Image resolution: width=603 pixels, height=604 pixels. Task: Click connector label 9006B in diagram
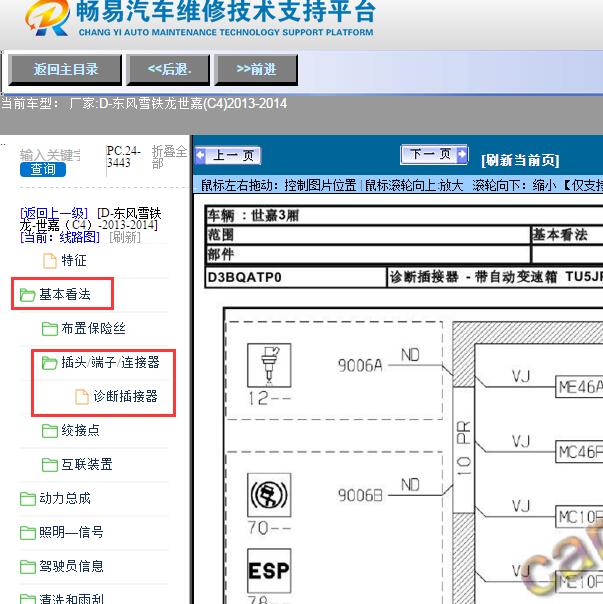[360, 495]
